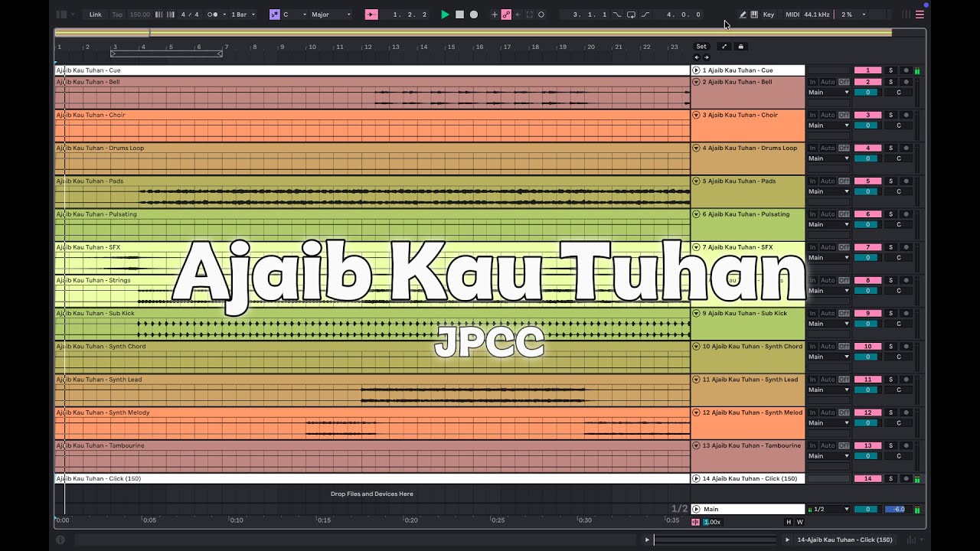Toggle the Follow playback icon
980x551 pixels.
coord(371,15)
